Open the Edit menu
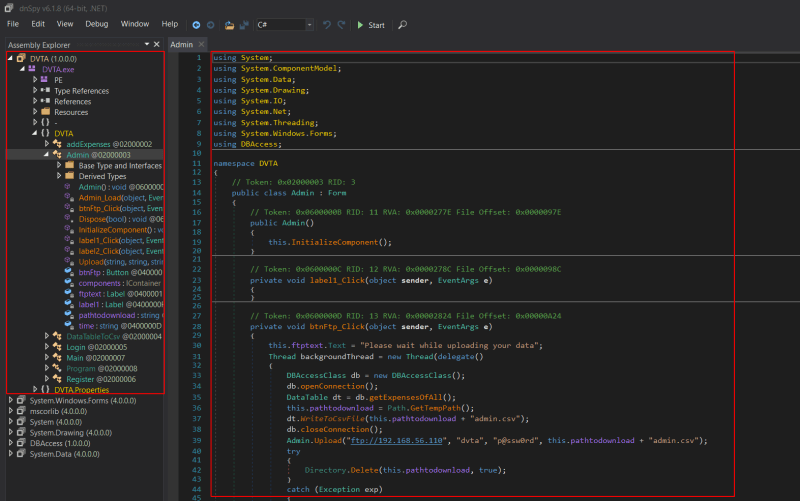Viewport: 800px width, 501px height. coord(38,24)
